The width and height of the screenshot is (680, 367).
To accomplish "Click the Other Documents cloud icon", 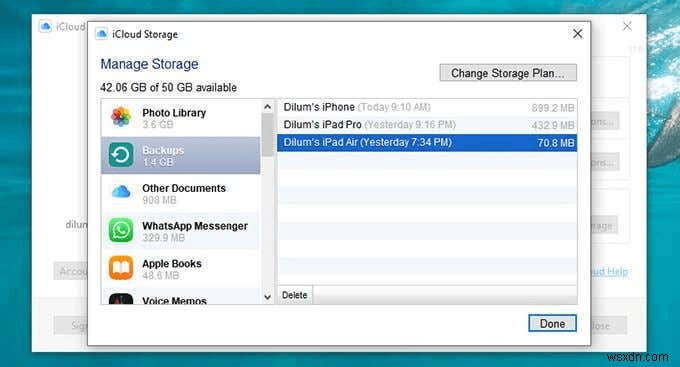I will 121,192.
